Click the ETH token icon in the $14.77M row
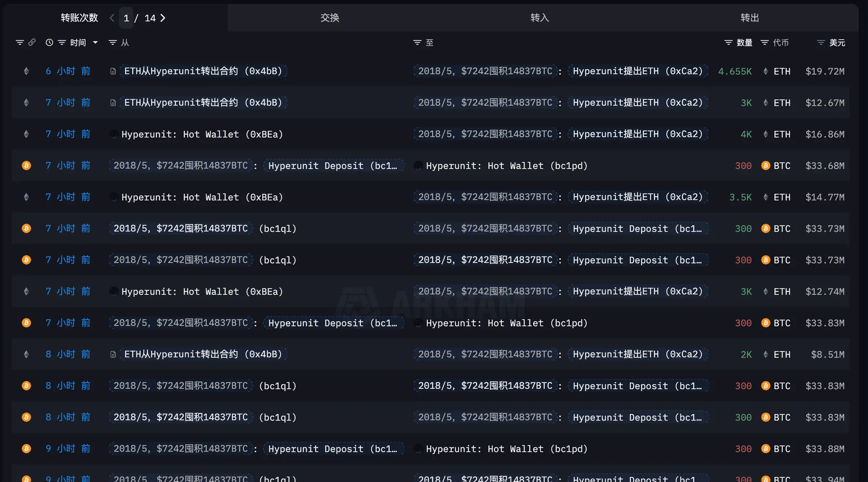This screenshot has width=868, height=482. pyautogui.click(x=766, y=197)
